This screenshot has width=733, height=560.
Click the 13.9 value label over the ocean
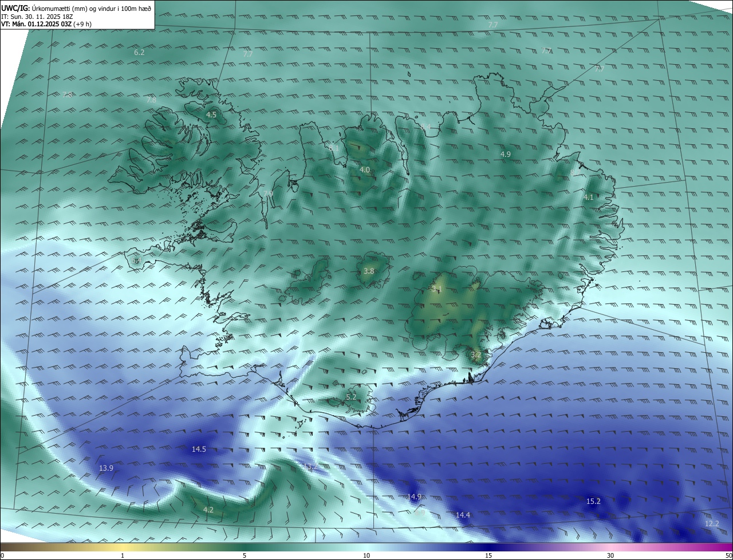pyautogui.click(x=106, y=468)
